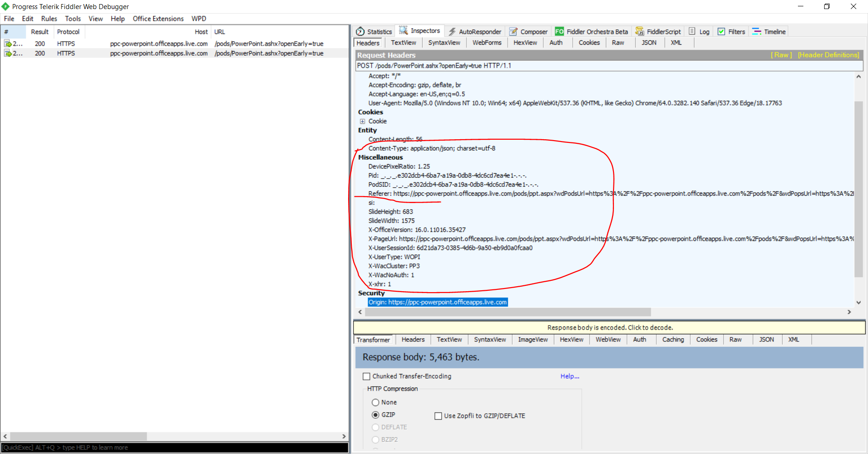Select the SlideWidth: 1575 header line
Image resolution: width=868 pixels, height=454 pixels.
point(392,221)
